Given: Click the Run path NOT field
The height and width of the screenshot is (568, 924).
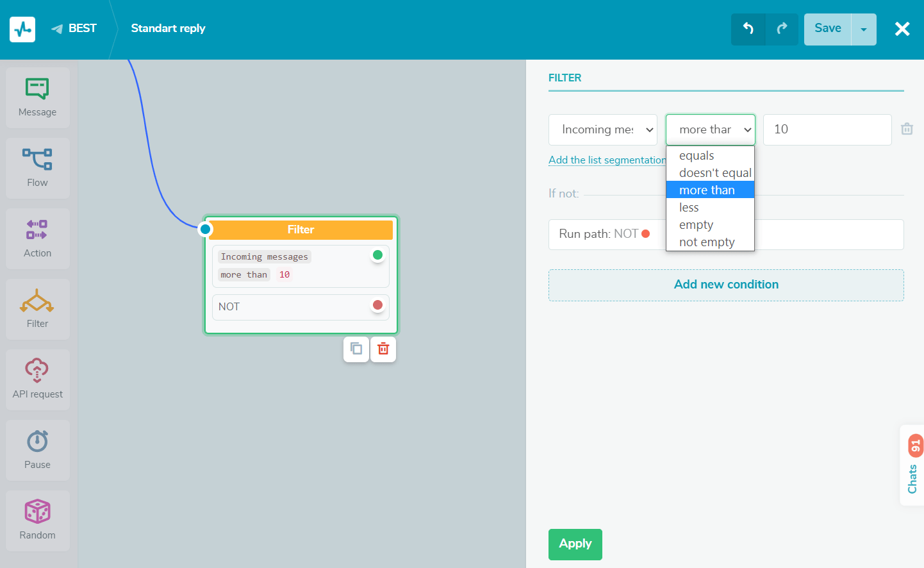Looking at the screenshot, I should (726, 235).
